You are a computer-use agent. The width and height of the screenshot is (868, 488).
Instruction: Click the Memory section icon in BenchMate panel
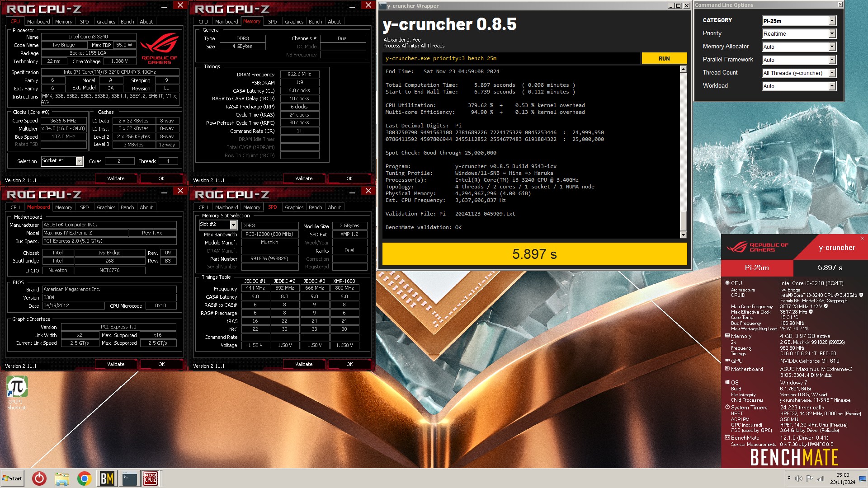click(x=727, y=336)
